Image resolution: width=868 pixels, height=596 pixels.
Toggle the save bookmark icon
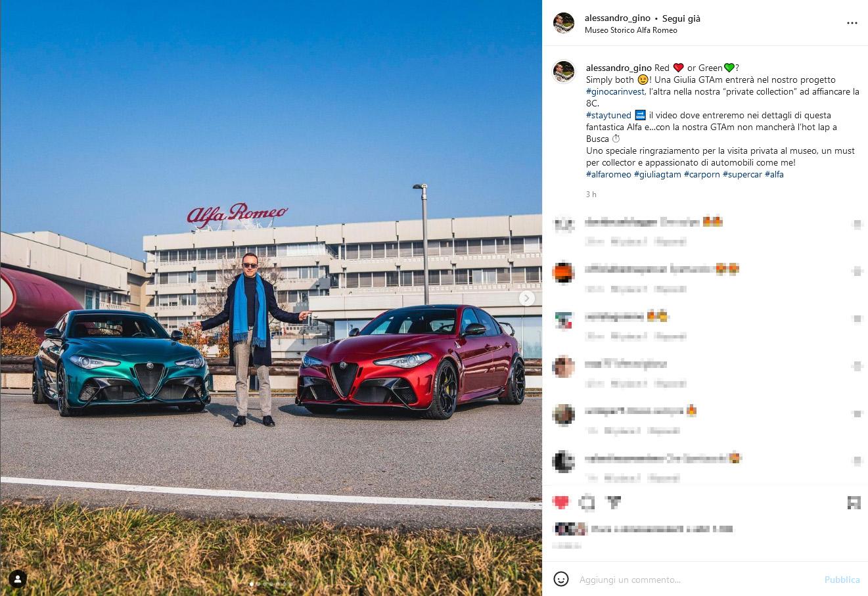[854, 503]
